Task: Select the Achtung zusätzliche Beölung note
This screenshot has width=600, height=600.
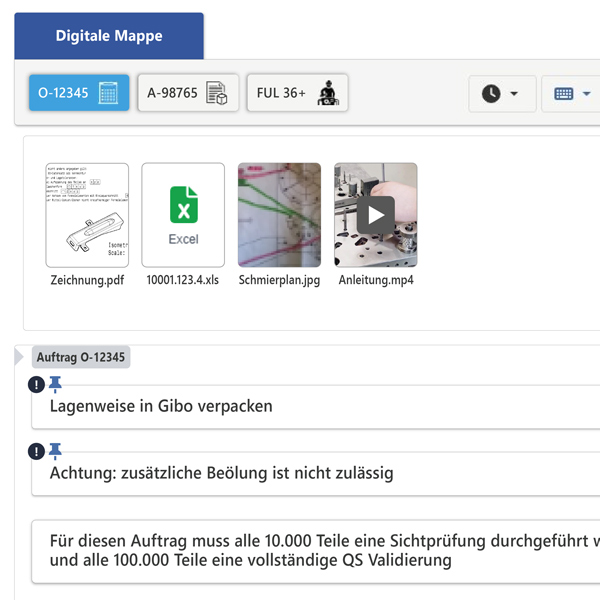Action: (x=316, y=474)
